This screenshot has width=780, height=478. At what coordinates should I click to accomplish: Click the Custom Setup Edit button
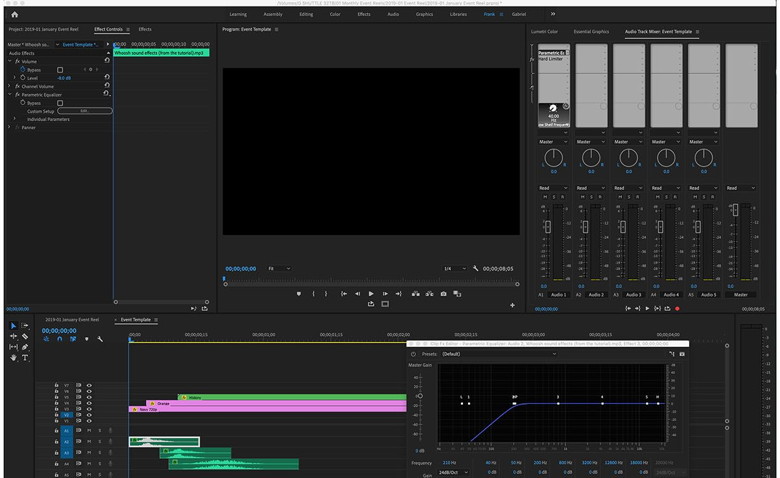pos(84,111)
